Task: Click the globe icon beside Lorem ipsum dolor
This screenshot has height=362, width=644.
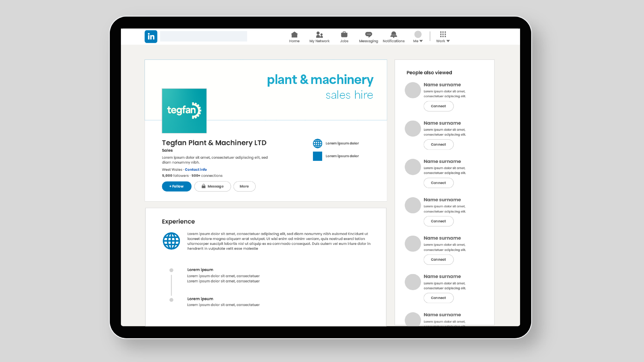Action: click(317, 143)
